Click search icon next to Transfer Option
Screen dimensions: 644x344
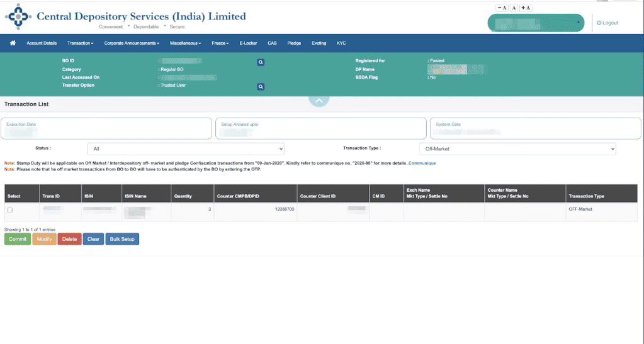tap(261, 86)
